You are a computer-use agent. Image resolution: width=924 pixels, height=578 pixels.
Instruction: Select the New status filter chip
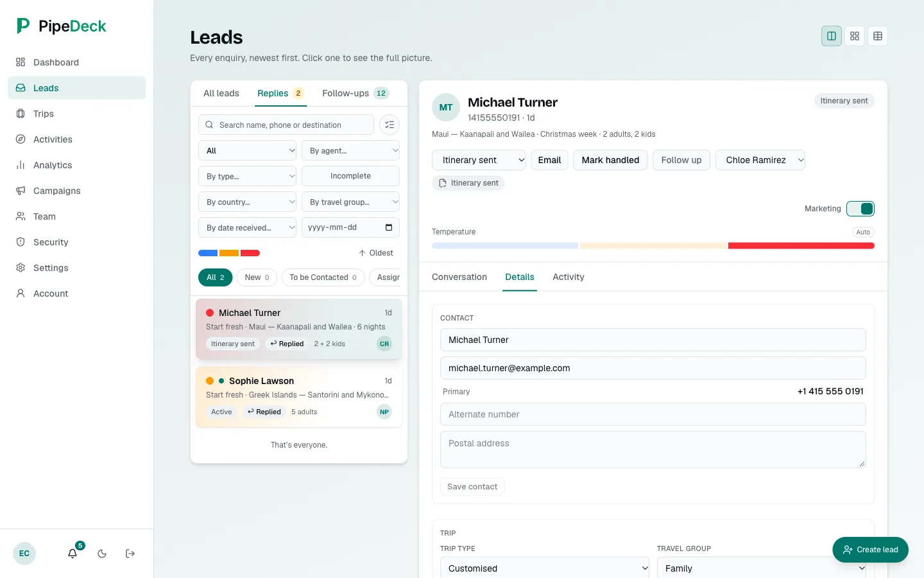(x=257, y=277)
